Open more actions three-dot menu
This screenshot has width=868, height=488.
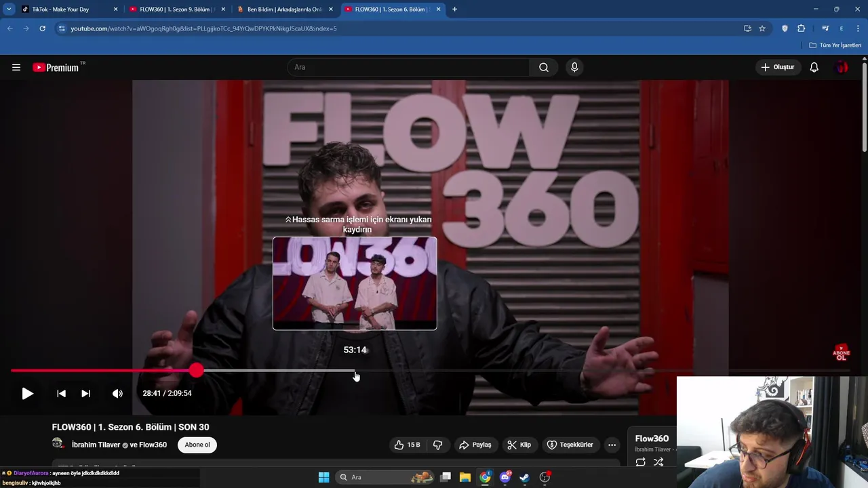pos(612,445)
